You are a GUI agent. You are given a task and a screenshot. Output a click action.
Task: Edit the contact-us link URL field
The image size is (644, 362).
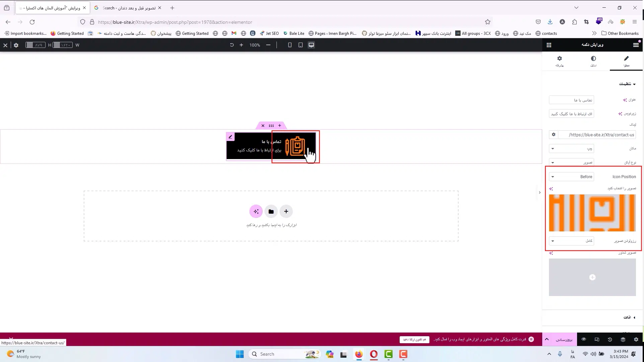pos(597,135)
